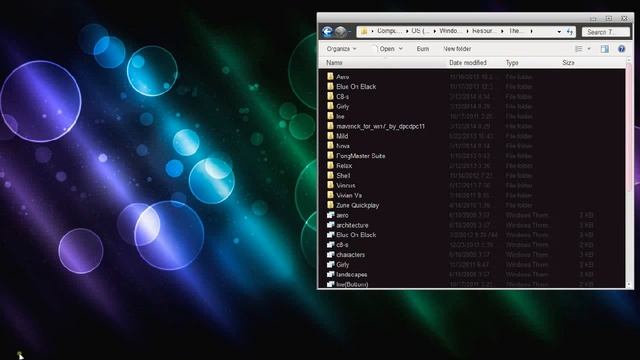Open the Organize dropdown menu

pyautogui.click(x=341, y=49)
